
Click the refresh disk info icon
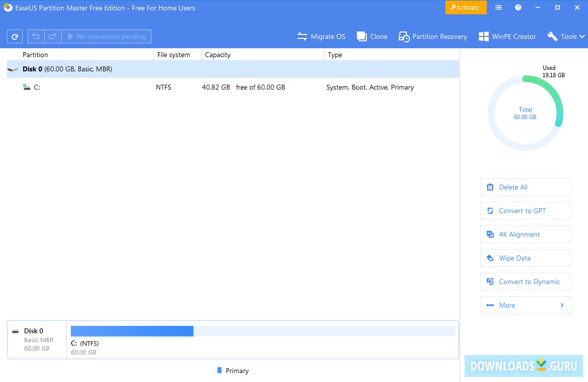15,36
